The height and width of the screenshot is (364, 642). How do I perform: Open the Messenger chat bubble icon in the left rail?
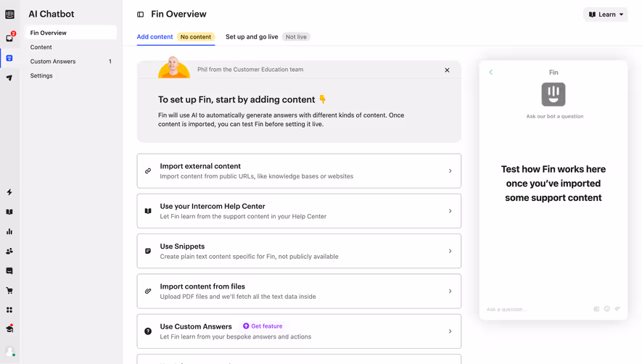point(9,270)
